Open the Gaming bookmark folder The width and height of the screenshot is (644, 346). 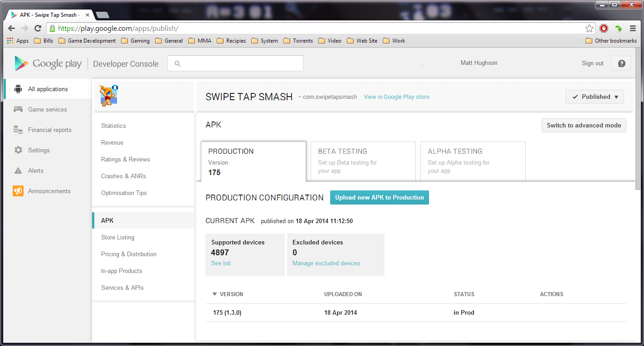tap(136, 41)
